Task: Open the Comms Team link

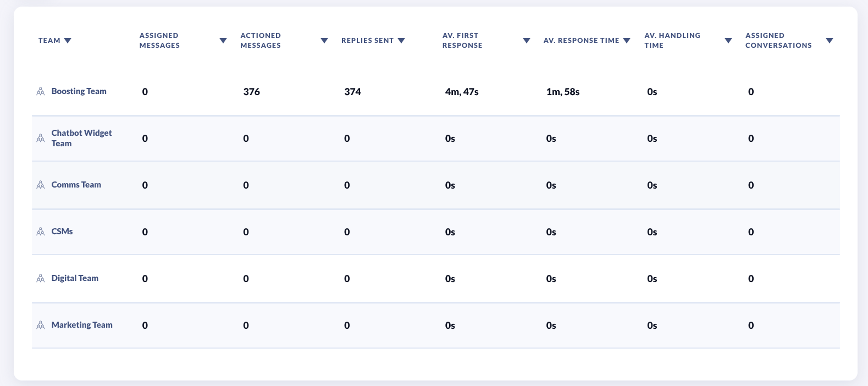Action: 76,185
